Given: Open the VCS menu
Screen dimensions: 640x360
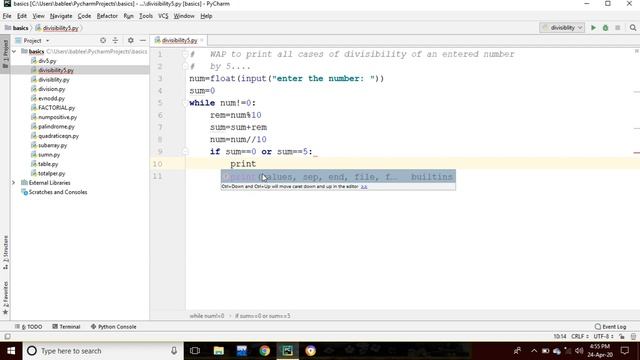Looking at the screenshot, I should pyautogui.click(x=163, y=16).
